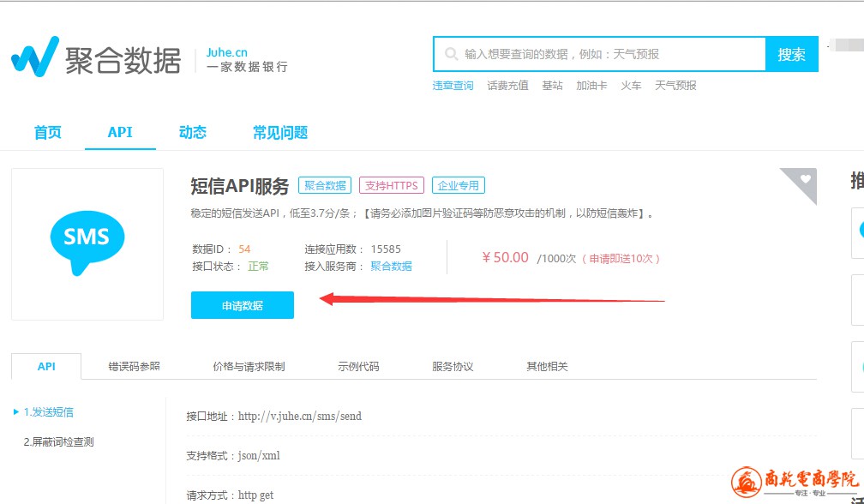Image resolution: width=864 pixels, height=504 pixels.
Task: Switch to the 其他相关 tab
Action: [547, 366]
